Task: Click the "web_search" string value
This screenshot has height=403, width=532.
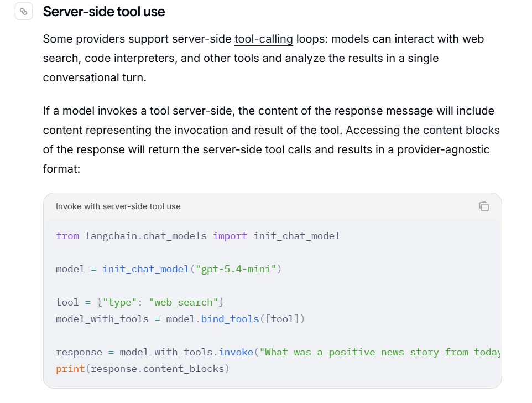Action: (184, 302)
